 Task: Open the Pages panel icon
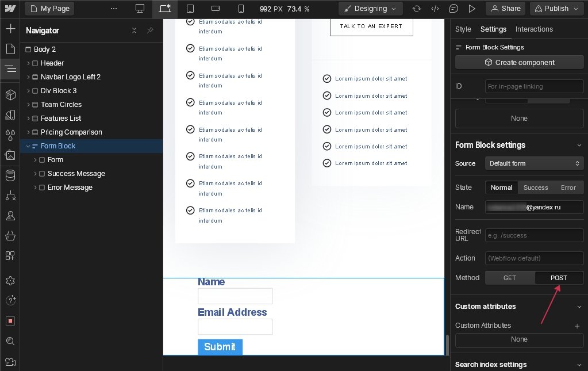tap(10, 49)
